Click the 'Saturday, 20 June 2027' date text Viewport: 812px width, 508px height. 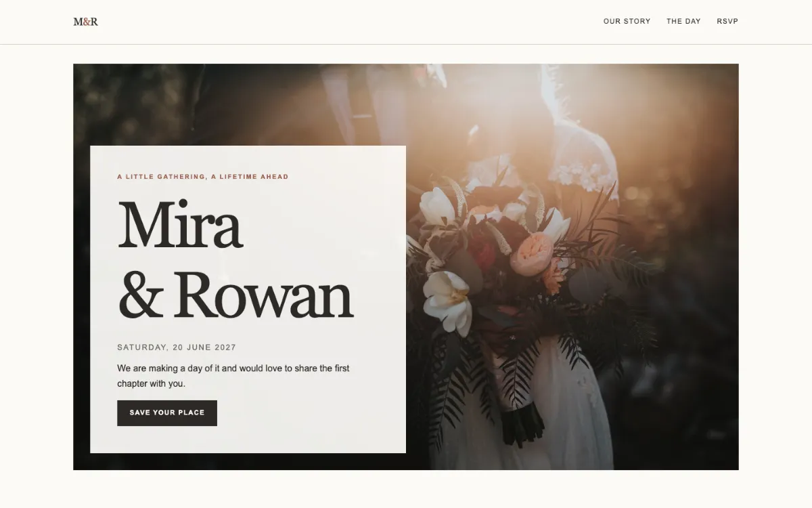point(177,347)
